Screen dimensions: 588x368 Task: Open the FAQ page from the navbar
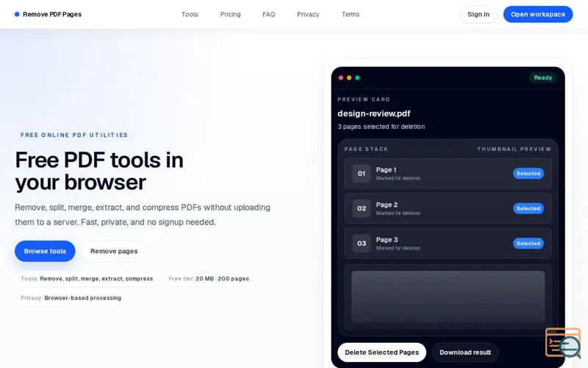268,14
